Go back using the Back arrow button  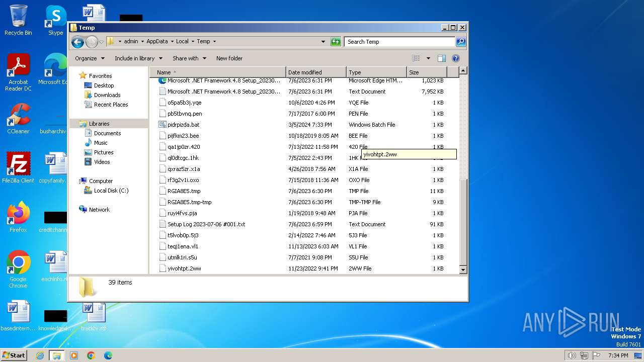[x=77, y=42]
